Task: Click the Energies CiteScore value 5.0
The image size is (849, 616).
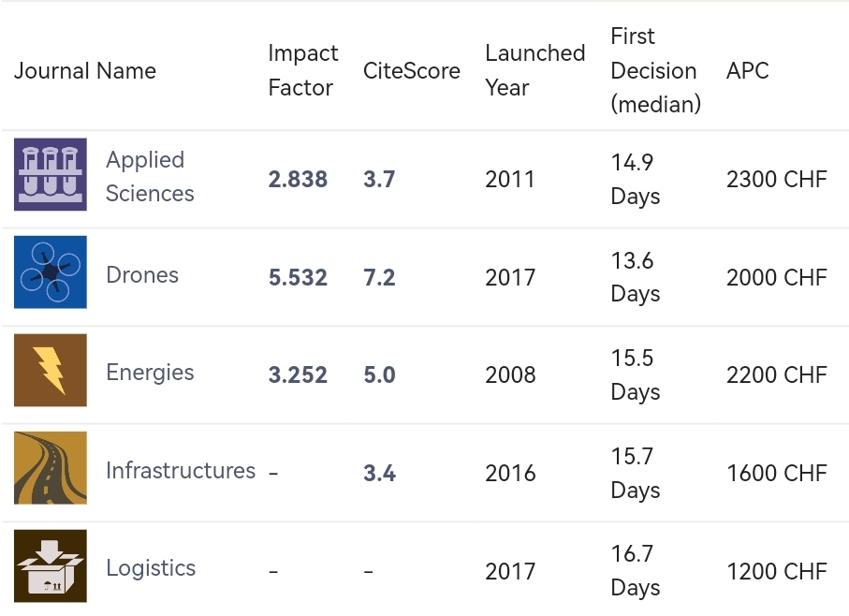Action: [x=379, y=375]
